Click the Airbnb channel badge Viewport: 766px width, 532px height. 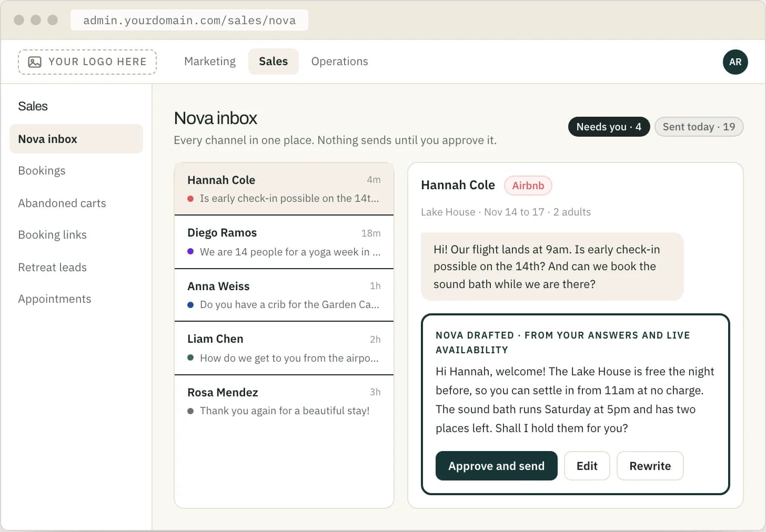(x=528, y=186)
